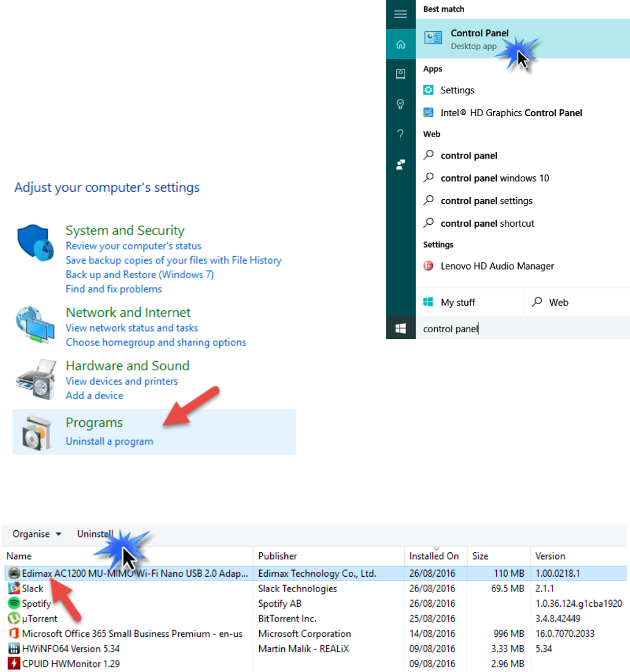Open 'Save backup copies of your files' link
Viewport: 630px width, 672px height.
tap(173, 260)
